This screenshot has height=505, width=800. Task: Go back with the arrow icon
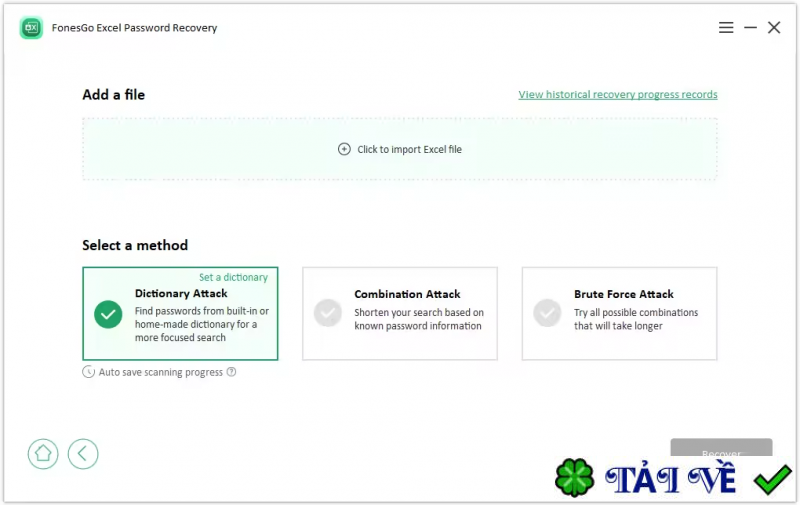point(83,453)
